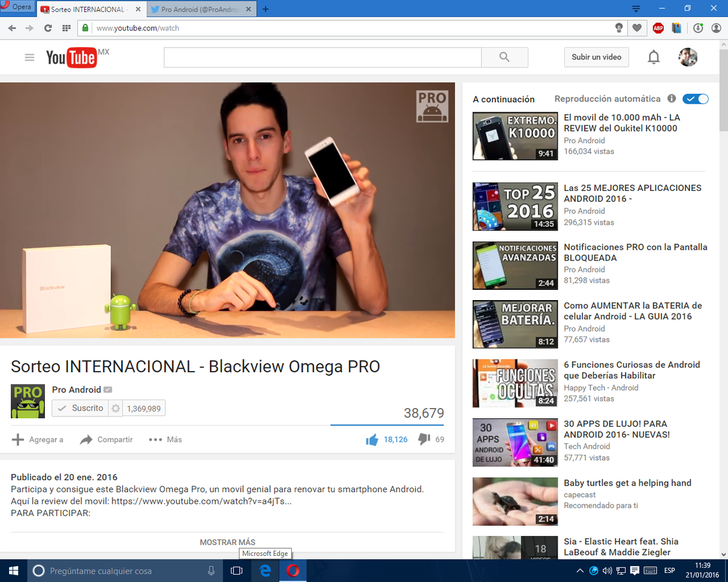This screenshot has height=582, width=728.
Task: Open the volume speaker tray icon
Action: click(x=608, y=570)
